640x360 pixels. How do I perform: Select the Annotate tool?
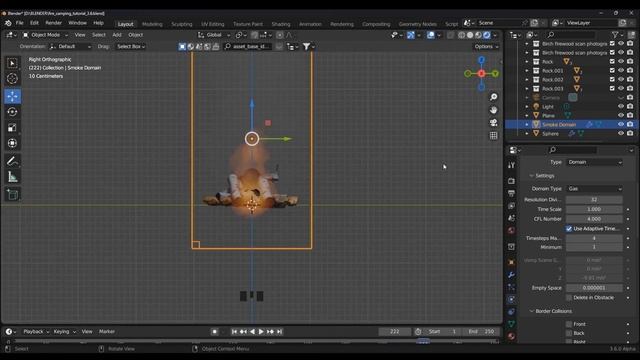[12, 161]
